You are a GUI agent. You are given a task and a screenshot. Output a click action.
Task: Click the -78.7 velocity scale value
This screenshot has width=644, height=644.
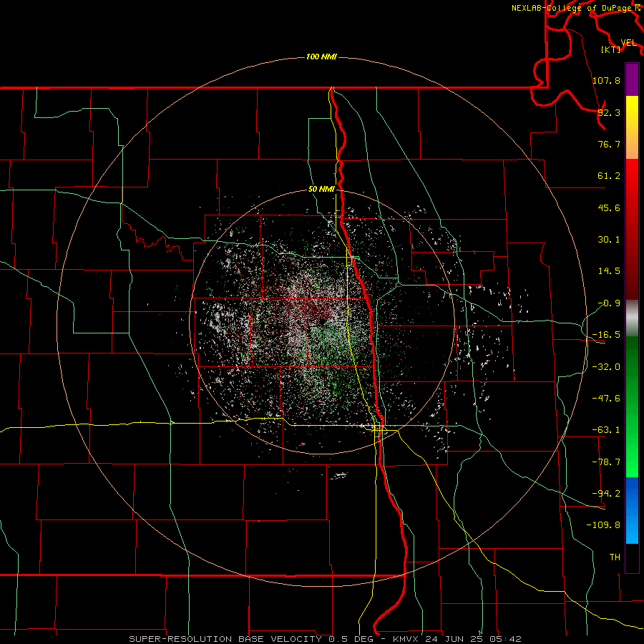[606, 462]
